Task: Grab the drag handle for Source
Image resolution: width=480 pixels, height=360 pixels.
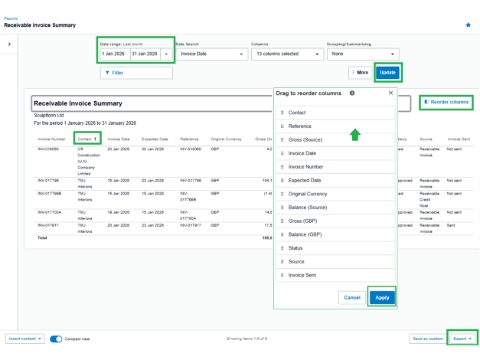Action: [x=282, y=262]
